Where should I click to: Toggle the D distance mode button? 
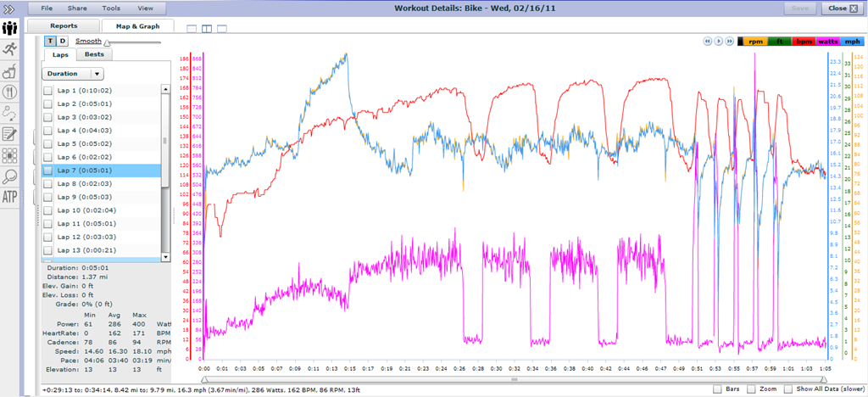coord(63,41)
